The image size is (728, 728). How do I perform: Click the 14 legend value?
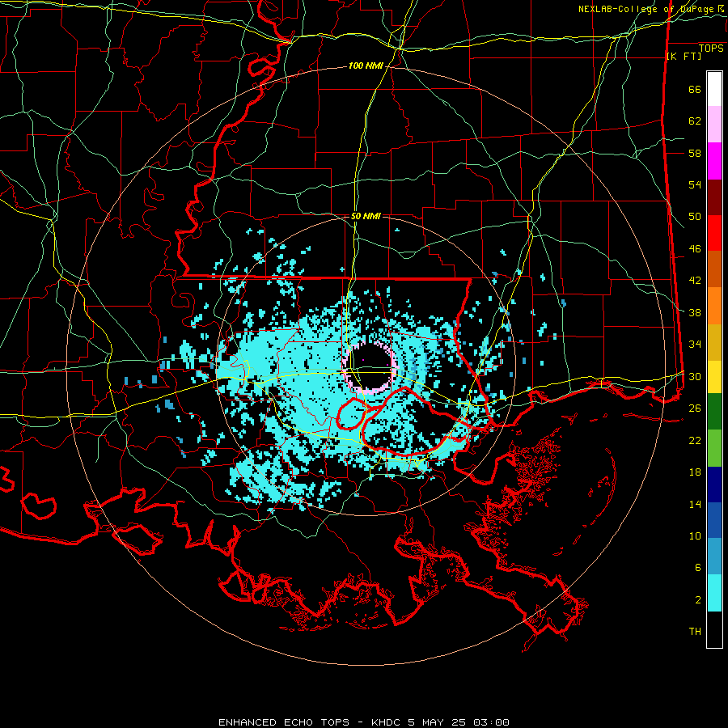[695, 504]
